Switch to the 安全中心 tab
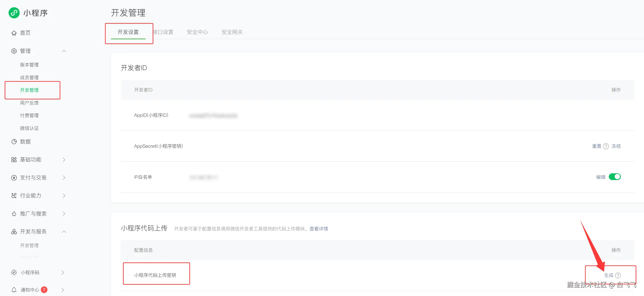The width and height of the screenshot is (644, 296). 197,32
